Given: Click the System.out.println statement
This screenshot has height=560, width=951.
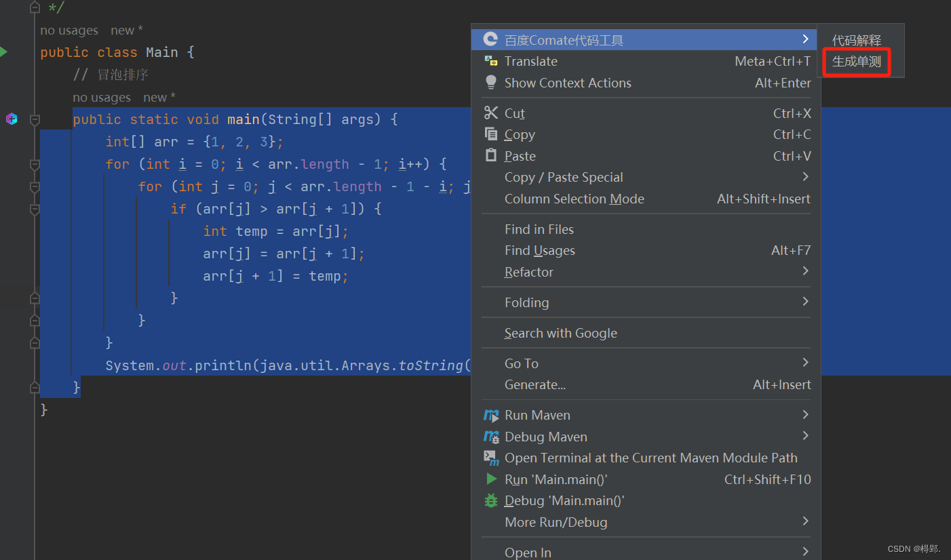Looking at the screenshot, I should (x=288, y=365).
